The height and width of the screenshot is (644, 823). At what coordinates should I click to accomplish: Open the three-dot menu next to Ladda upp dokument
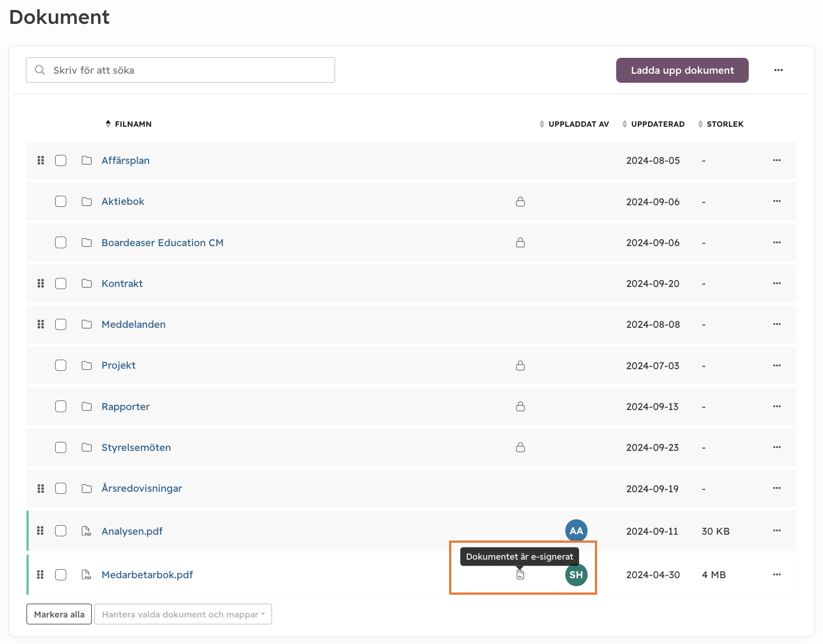click(778, 70)
